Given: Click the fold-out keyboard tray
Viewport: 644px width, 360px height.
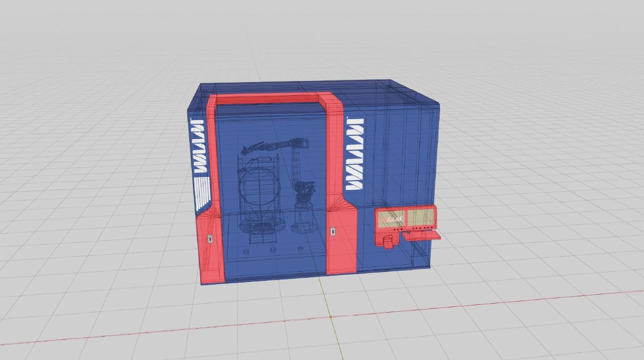Looking at the screenshot, I should 421,236.
